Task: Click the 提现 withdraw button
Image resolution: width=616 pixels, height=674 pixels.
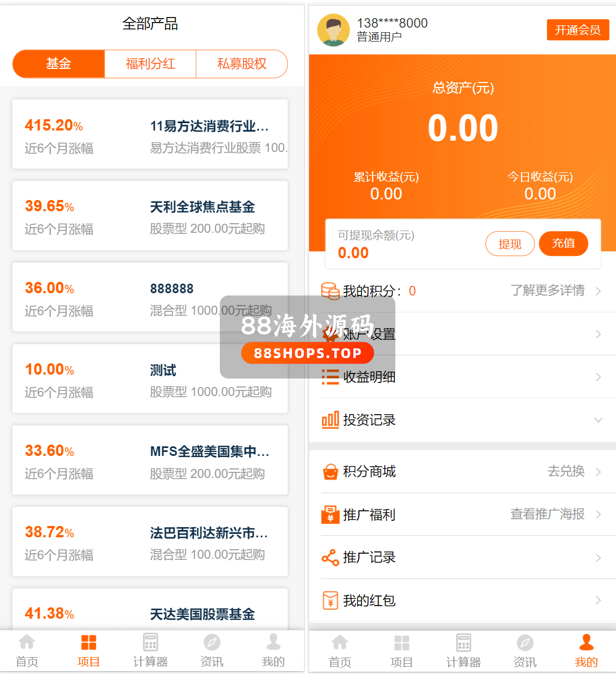Action: [510, 244]
